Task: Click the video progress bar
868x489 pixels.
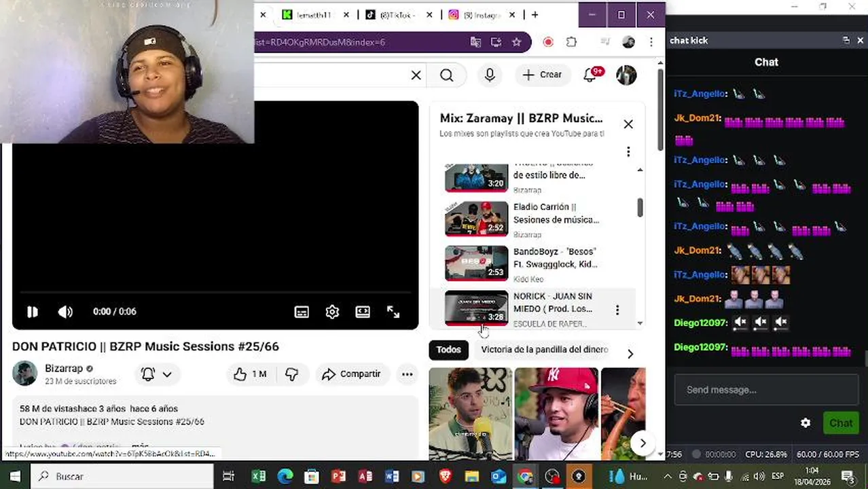Action: click(x=215, y=293)
